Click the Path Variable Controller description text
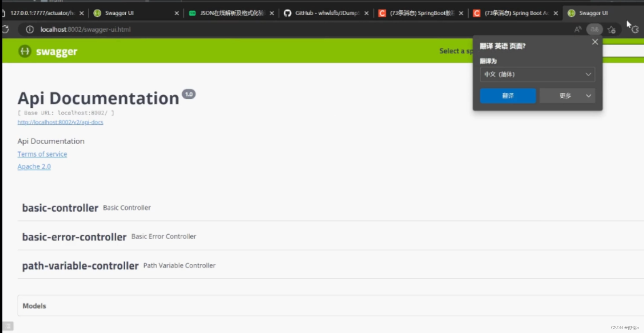The width and height of the screenshot is (644, 333). [179, 266]
